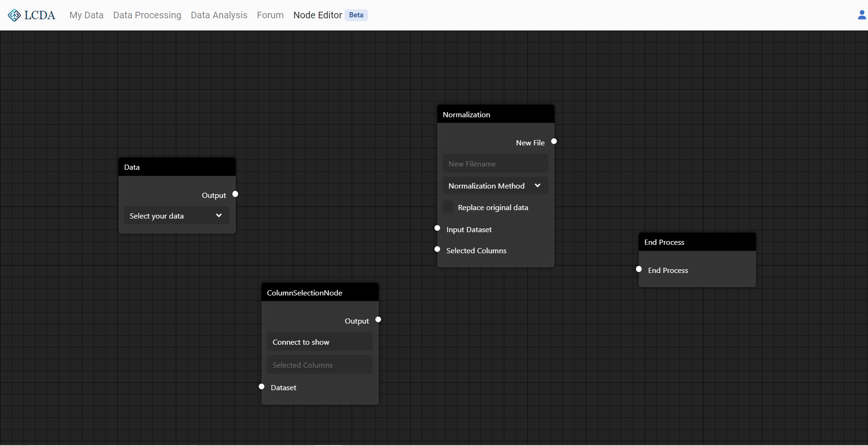Click the Normalization Selected Columns input port
The height and width of the screenshot is (446, 868).
[437, 249]
